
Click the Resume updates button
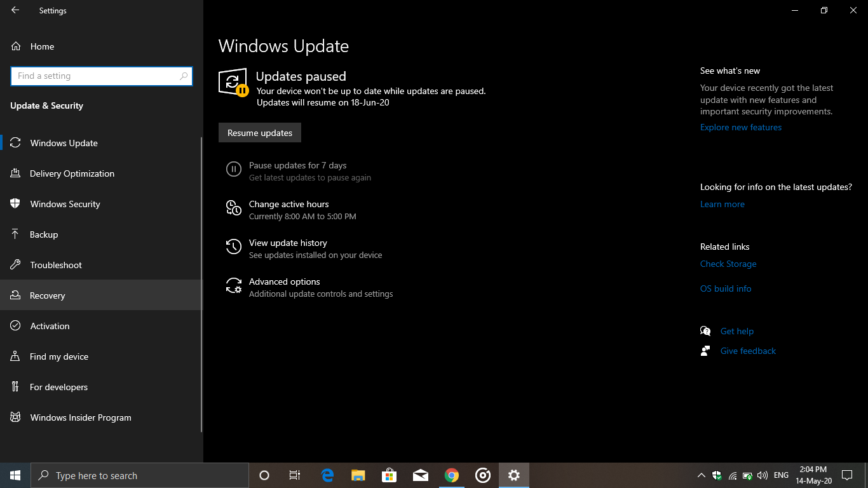(260, 133)
